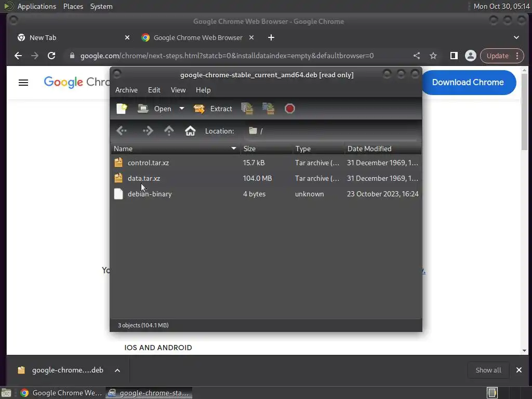Click the clock showing Mon Oct 30

pyautogui.click(x=501, y=6)
